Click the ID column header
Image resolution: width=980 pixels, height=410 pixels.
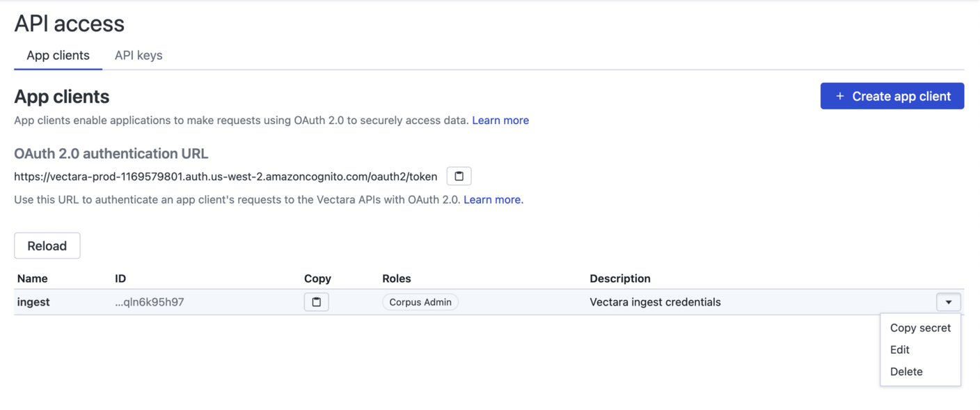point(120,278)
